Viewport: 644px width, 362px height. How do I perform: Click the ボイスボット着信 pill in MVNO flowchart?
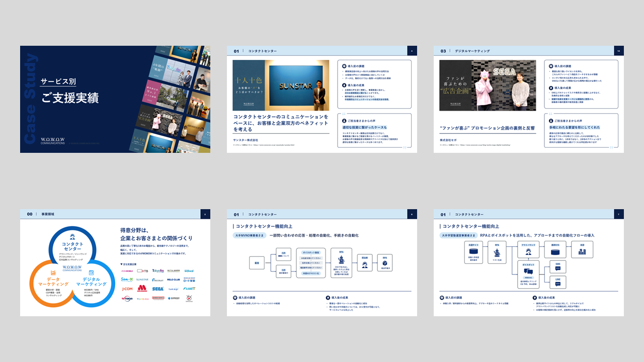coord(311,252)
